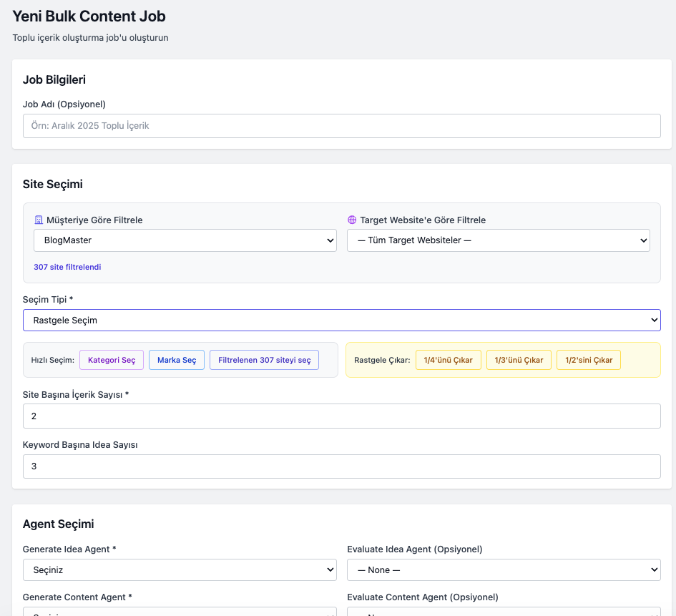Focus the Job Adı text field
Viewport: 676px width, 616px height.
(x=341, y=126)
